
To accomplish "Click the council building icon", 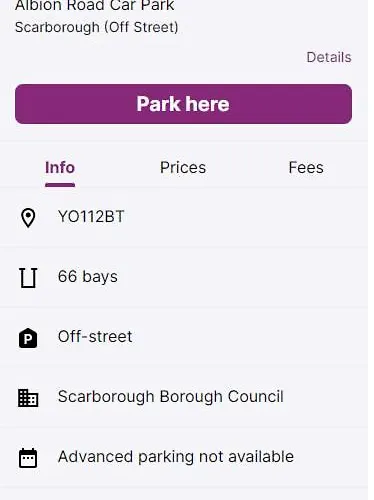I will [28, 398].
